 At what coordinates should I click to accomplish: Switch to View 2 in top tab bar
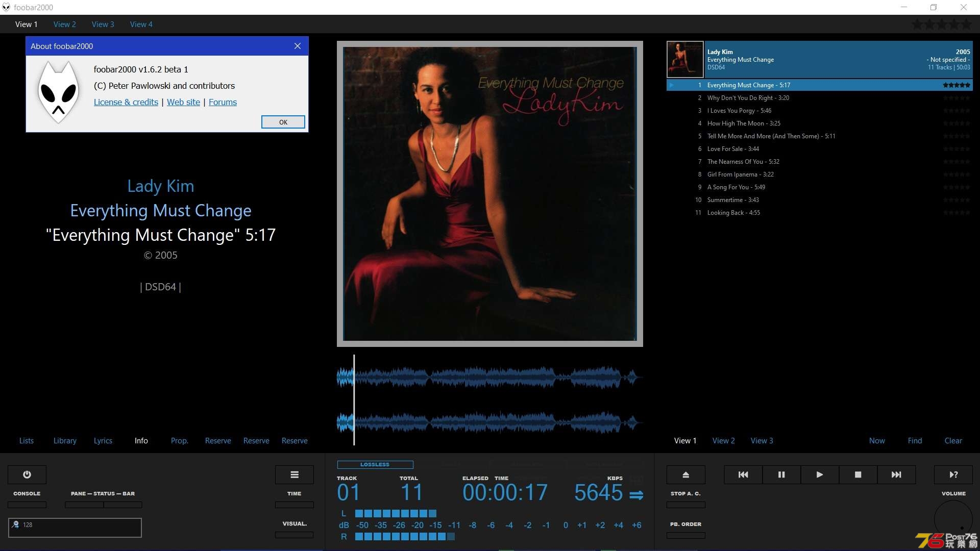click(65, 24)
